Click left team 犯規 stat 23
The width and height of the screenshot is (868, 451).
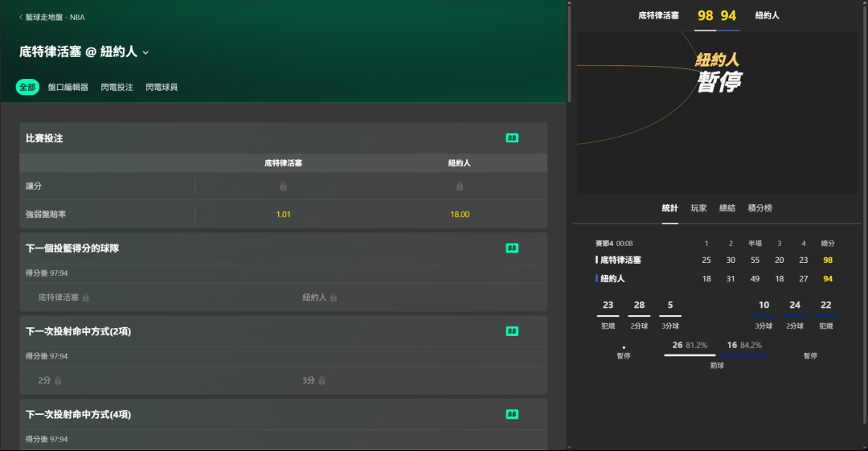click(608, 305)
